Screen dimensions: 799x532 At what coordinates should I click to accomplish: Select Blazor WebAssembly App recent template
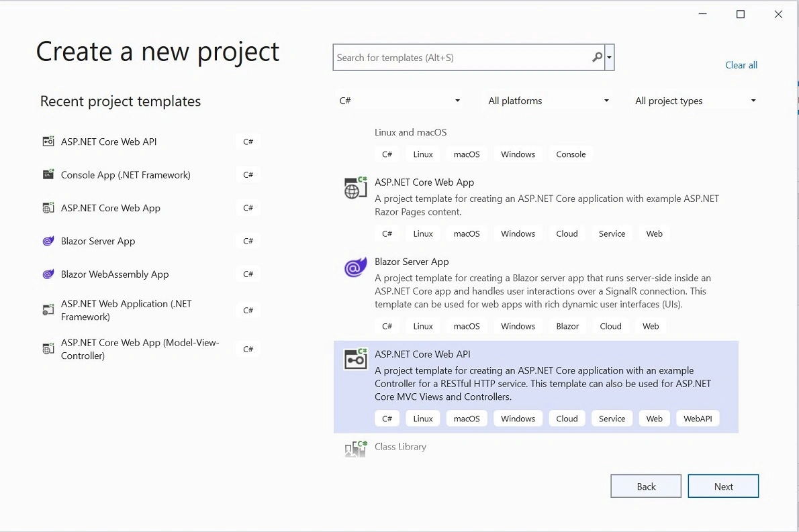click(x=151, y=274)
